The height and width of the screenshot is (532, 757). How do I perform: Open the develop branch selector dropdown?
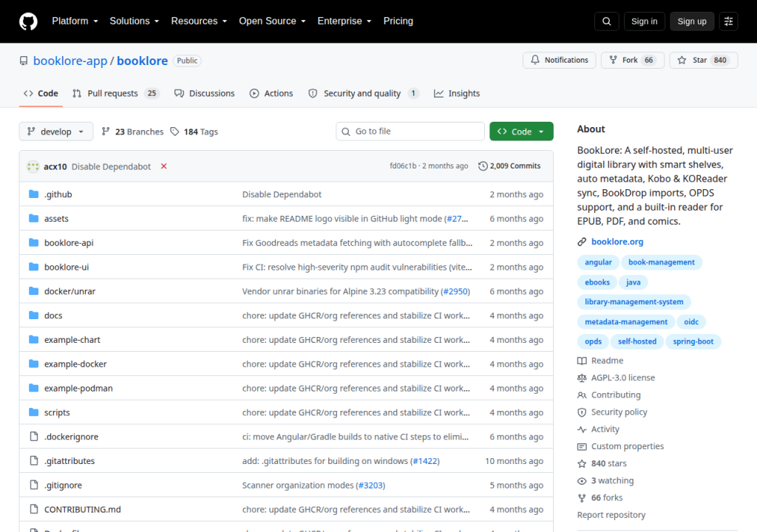coord(56,132)
